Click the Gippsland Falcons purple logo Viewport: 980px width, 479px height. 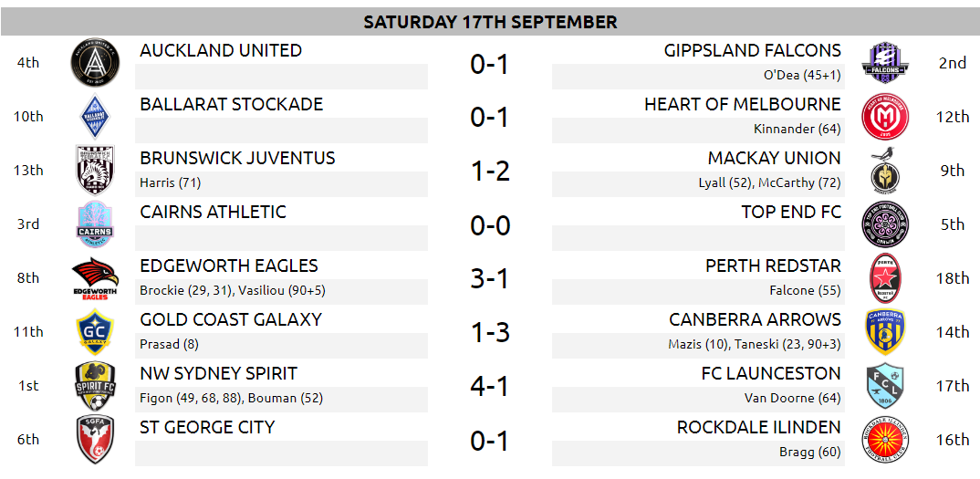pyautogui.click(x=884, y=63)
